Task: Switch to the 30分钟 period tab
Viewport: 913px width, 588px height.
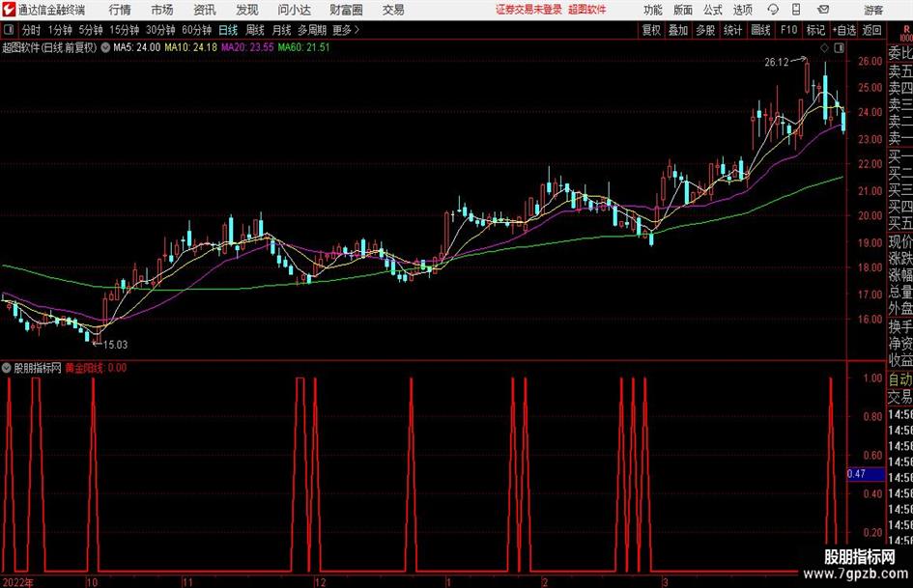Action: [x=160, y=30]
